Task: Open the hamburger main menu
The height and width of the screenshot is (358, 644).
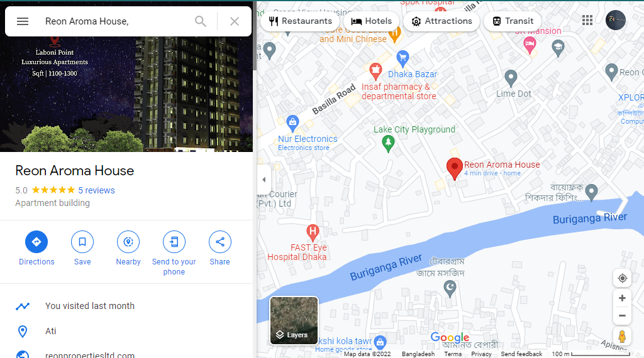Action: (23, 21)
